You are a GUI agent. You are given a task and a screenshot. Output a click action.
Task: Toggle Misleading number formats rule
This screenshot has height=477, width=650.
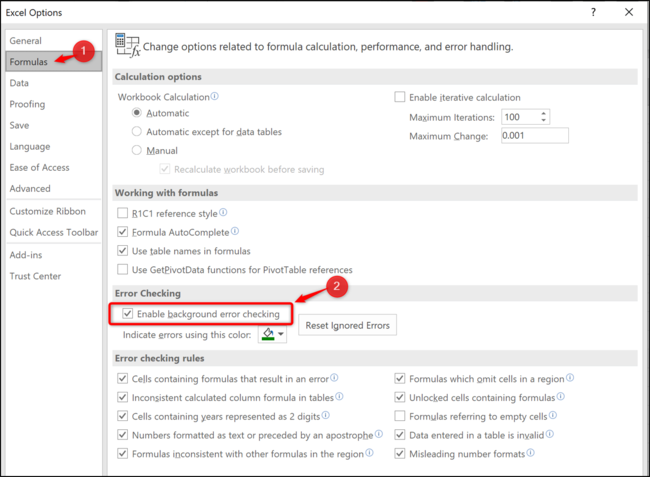400,453
